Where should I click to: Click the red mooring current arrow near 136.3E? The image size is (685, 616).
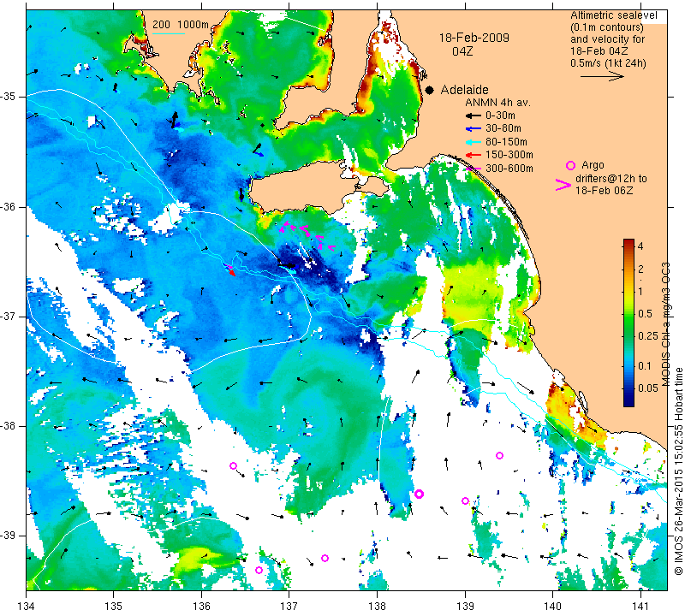(231, 271)
